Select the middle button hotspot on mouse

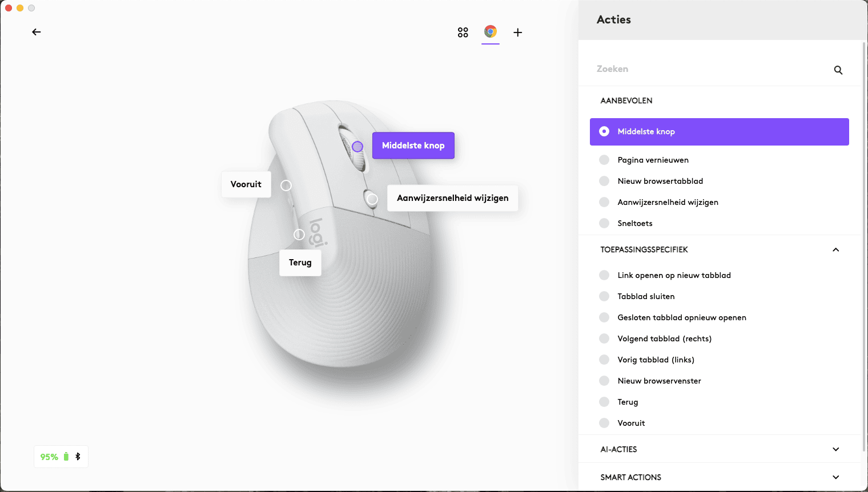point(357,147)
